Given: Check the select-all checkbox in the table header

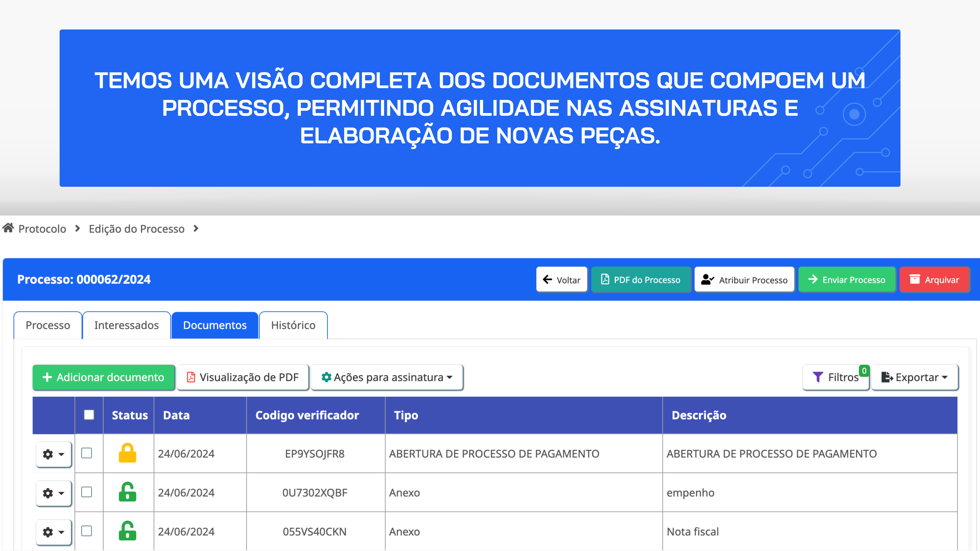Looking at the screenshot, I should (x=89, y=415).
